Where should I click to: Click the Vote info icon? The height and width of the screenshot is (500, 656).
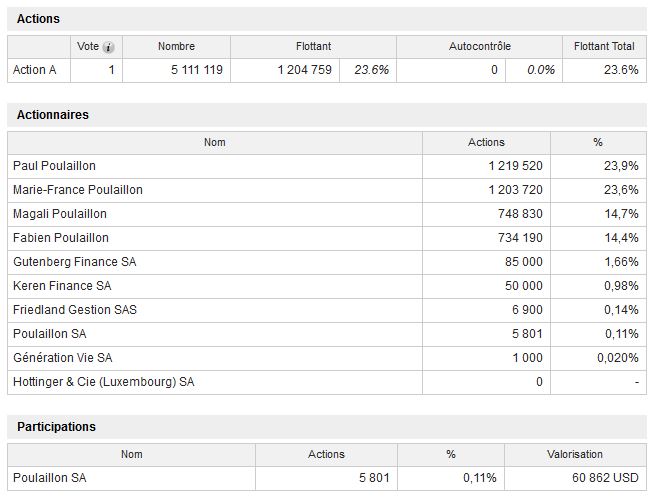tap(108, 47)
